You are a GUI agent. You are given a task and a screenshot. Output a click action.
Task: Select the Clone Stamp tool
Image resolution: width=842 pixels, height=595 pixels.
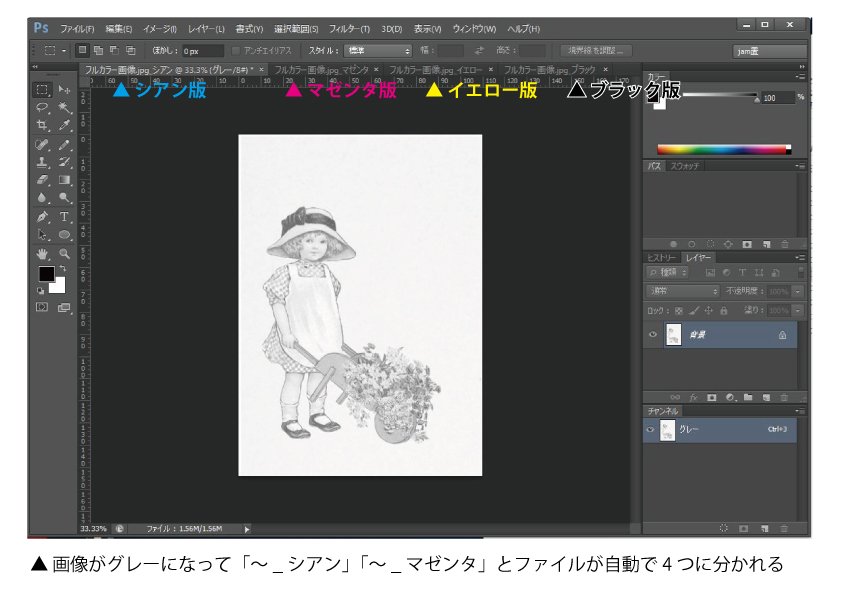click(42, 162)
